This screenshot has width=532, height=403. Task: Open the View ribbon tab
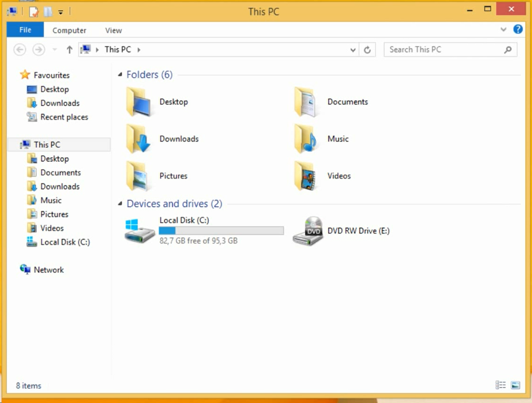pyautogui.click(x=113, y=31)
